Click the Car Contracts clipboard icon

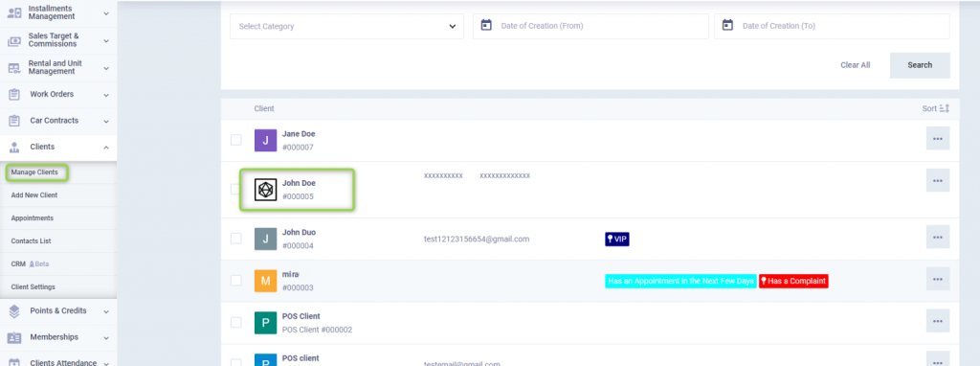[13, 121]
